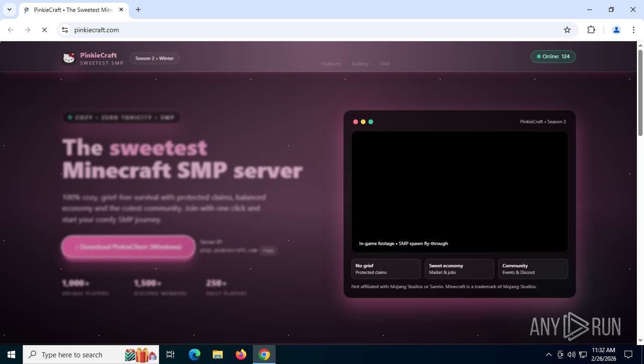Image resolution: width=644 pixels, height=364 pixels.
Task: Go forward to the next page
Action: [x=27, y=30]
